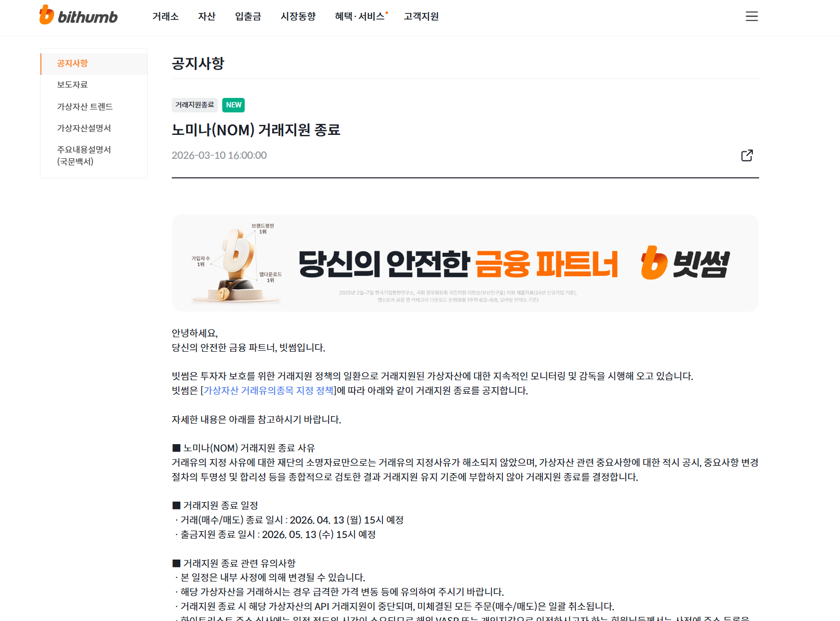Screen dimensions: 840x621
Task: Select 가상자산설명서 in the sidebar
Action: 94,128
